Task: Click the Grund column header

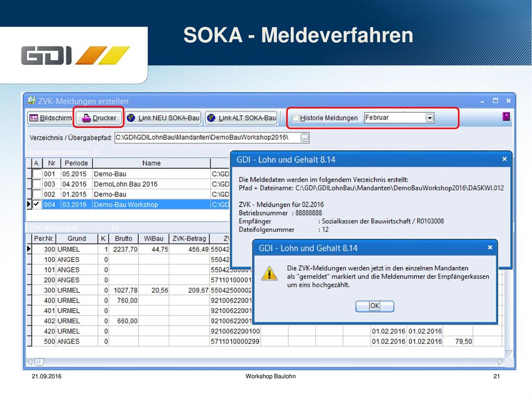Action: point(77,238)
